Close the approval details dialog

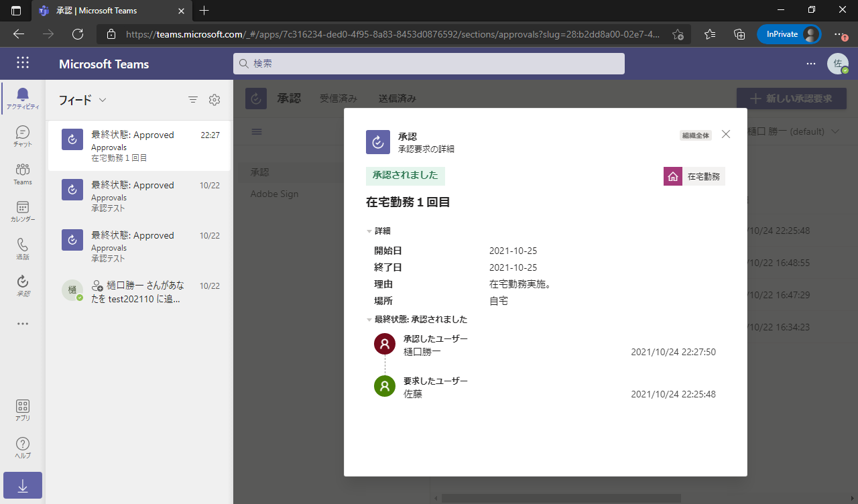click(725, 134)
